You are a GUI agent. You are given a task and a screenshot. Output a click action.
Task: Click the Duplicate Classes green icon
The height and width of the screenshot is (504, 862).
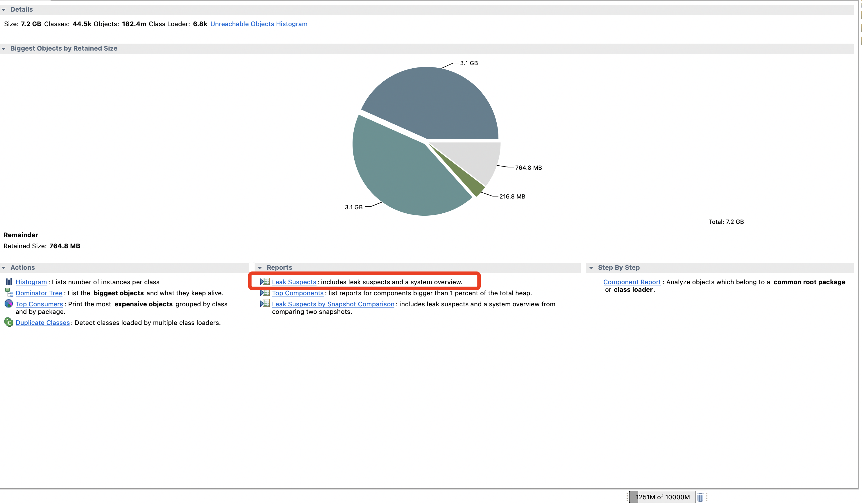9,322
